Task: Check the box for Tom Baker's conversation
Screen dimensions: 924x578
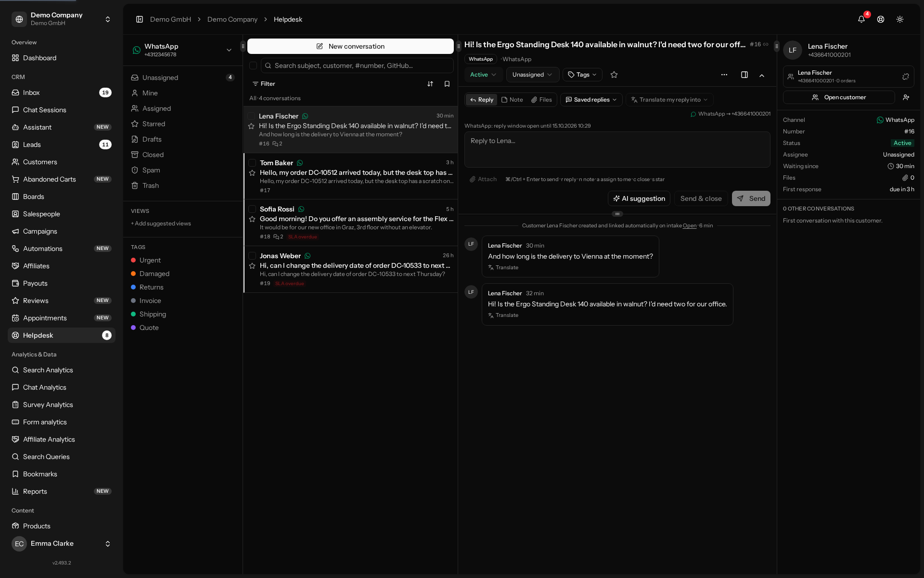Action: point(252,163)
